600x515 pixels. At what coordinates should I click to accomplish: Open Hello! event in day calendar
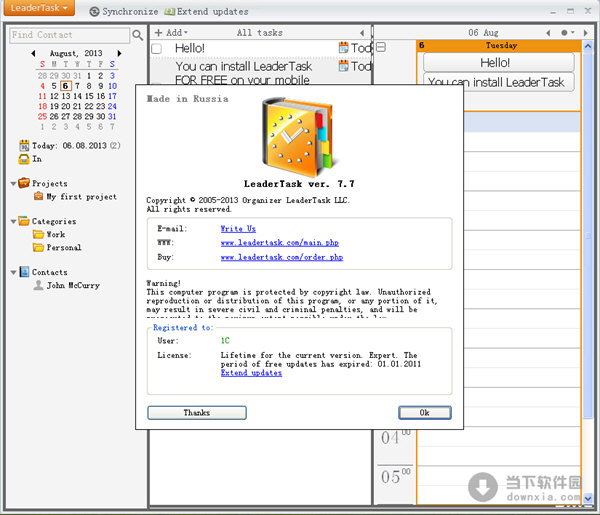tap(499, 62)
